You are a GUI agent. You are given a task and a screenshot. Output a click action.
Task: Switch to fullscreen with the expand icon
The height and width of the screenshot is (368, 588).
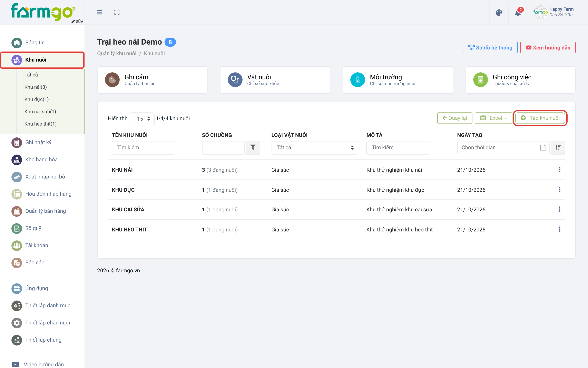coord(117,12)
